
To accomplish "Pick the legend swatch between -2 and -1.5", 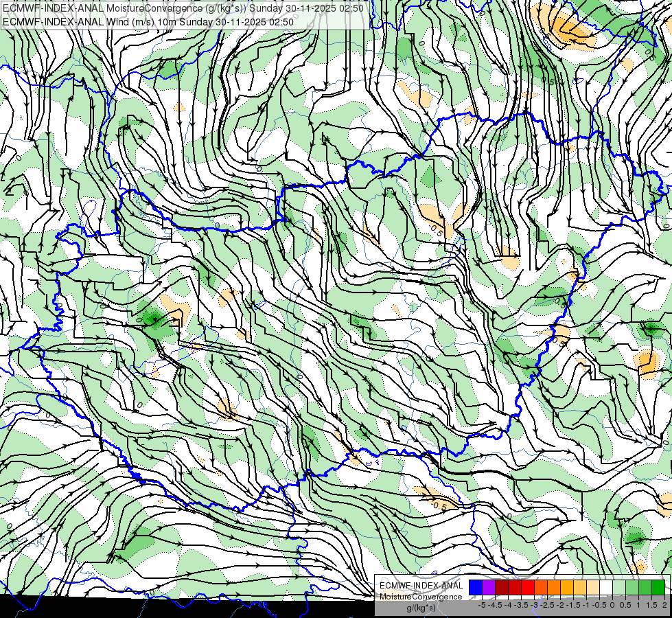I will tap(566, 588).
